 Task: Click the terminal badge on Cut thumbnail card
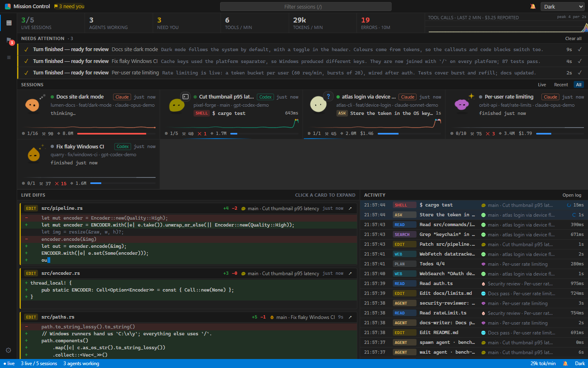point(185,96)
